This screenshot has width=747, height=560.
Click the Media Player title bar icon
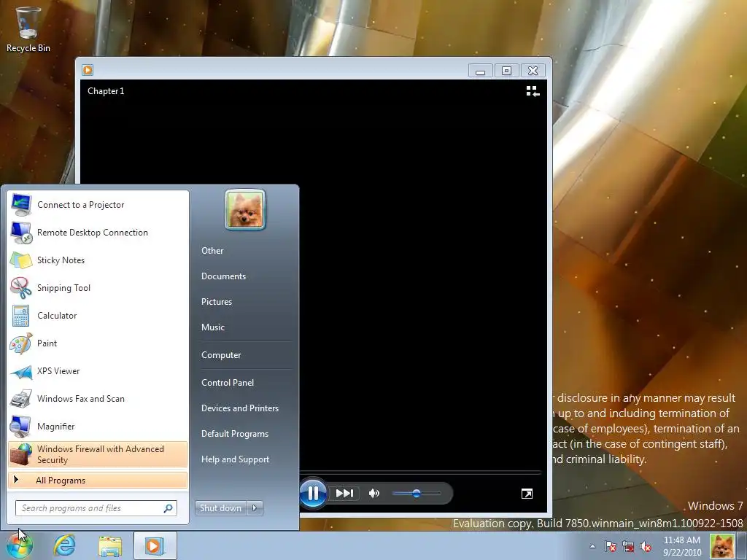pos(88,70)
